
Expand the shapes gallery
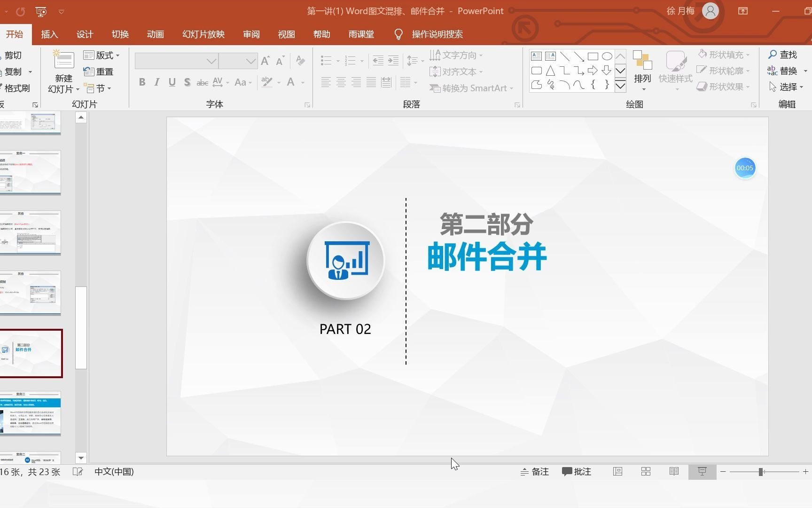pos(620,85)
